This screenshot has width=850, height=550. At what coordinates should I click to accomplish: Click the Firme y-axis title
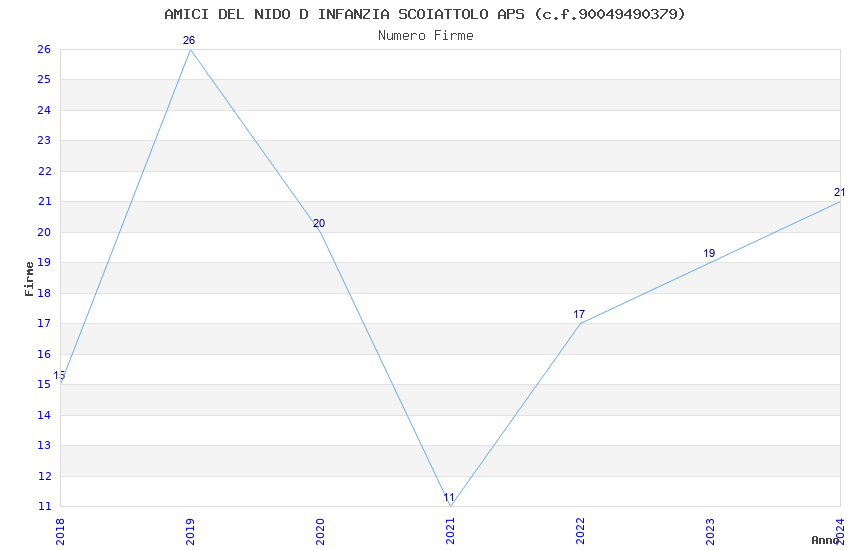pyautogui.click(x=29, y=279)
